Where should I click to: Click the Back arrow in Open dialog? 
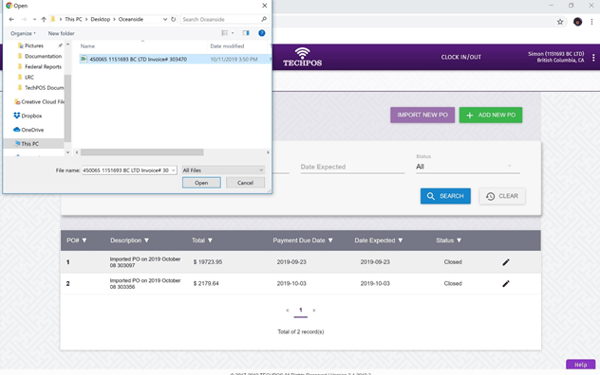point(11,19)
